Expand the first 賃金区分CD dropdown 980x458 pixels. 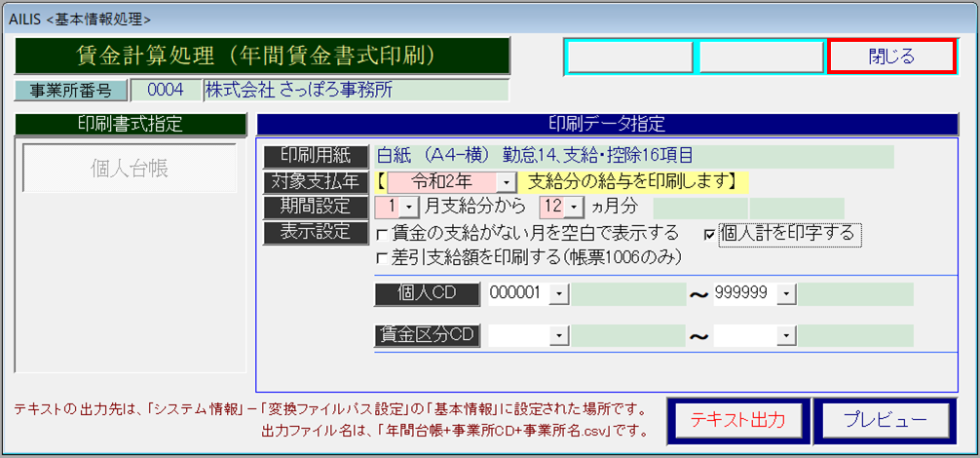(559, 335)
